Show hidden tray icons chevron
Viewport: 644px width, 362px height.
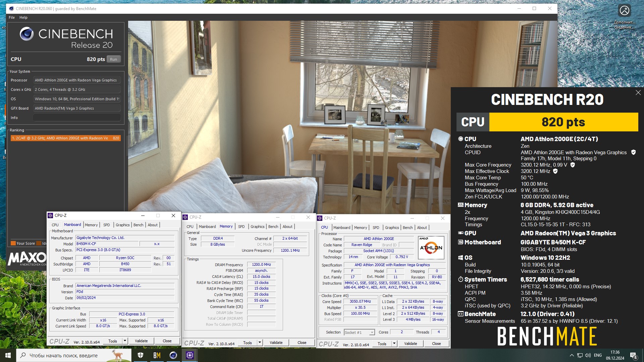point(572,355)
